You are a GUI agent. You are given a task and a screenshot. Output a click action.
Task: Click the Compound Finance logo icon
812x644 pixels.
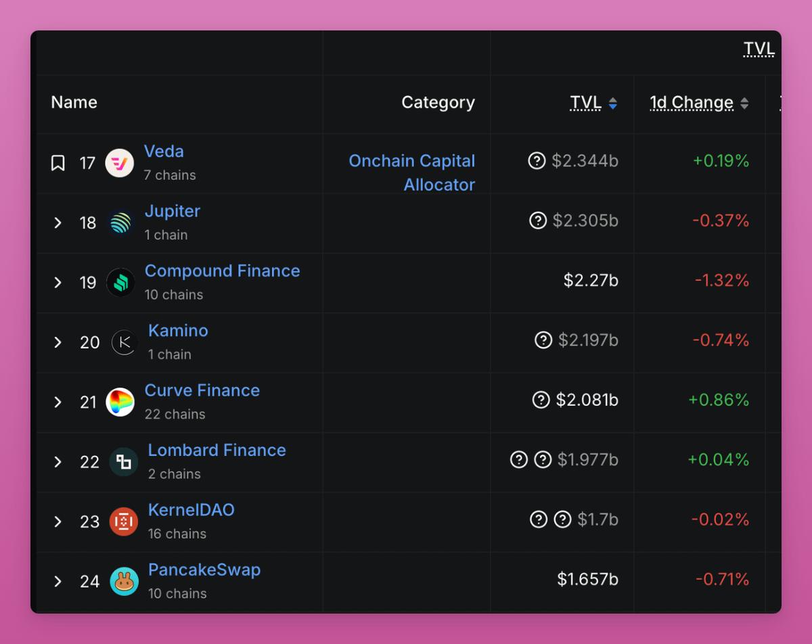tap(120, 282)
